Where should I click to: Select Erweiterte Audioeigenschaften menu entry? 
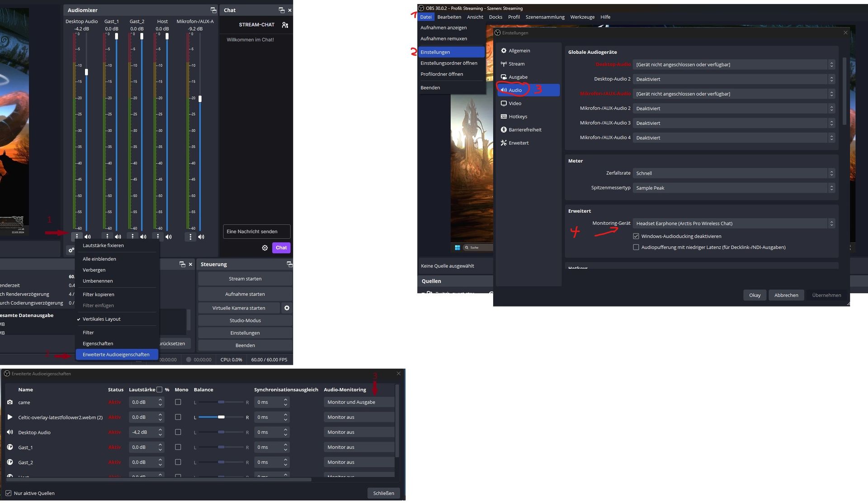point(116,355)
